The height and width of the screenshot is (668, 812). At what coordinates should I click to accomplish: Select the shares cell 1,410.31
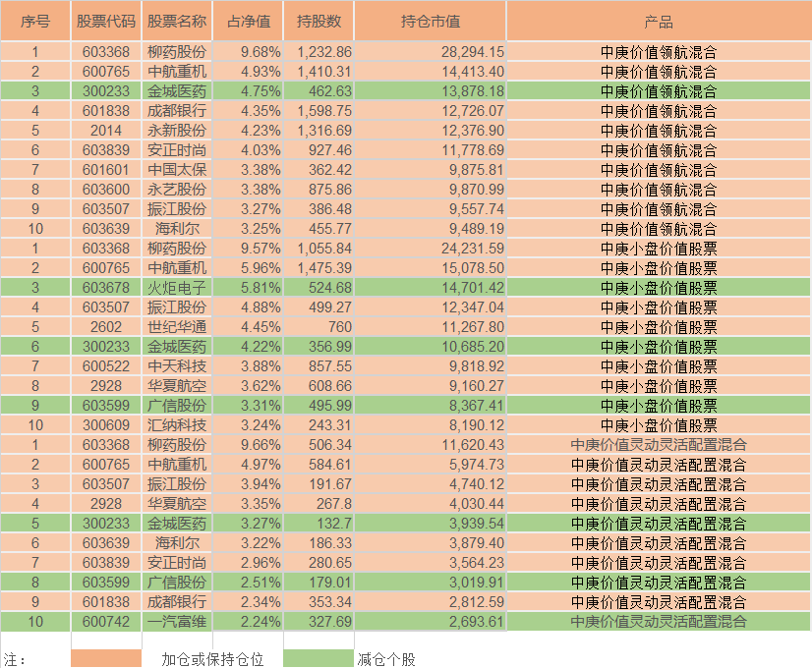coord(319,72)
